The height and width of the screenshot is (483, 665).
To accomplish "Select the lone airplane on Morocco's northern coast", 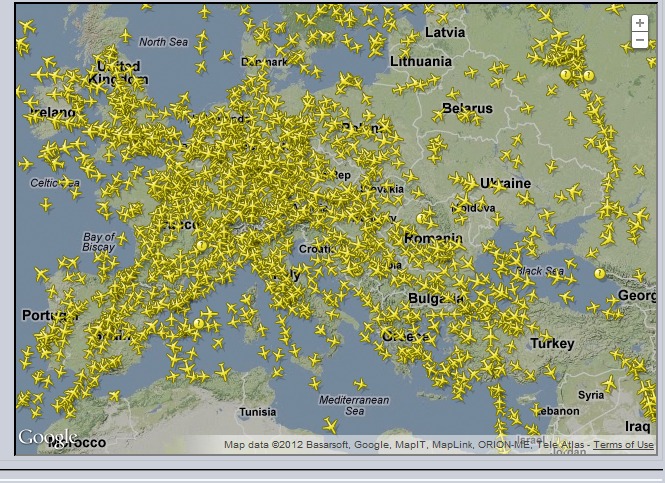I will (113, 396).
